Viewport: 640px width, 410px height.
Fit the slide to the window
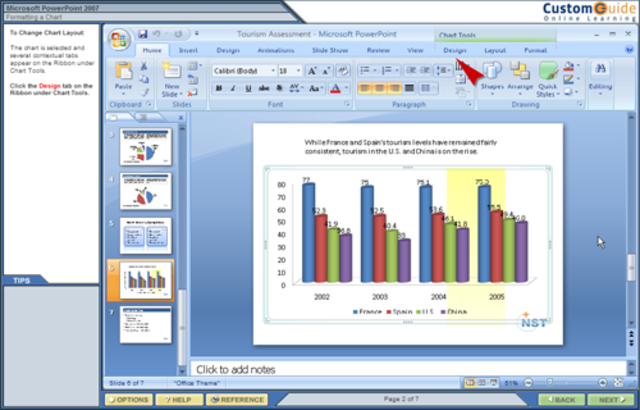point(618,383)
